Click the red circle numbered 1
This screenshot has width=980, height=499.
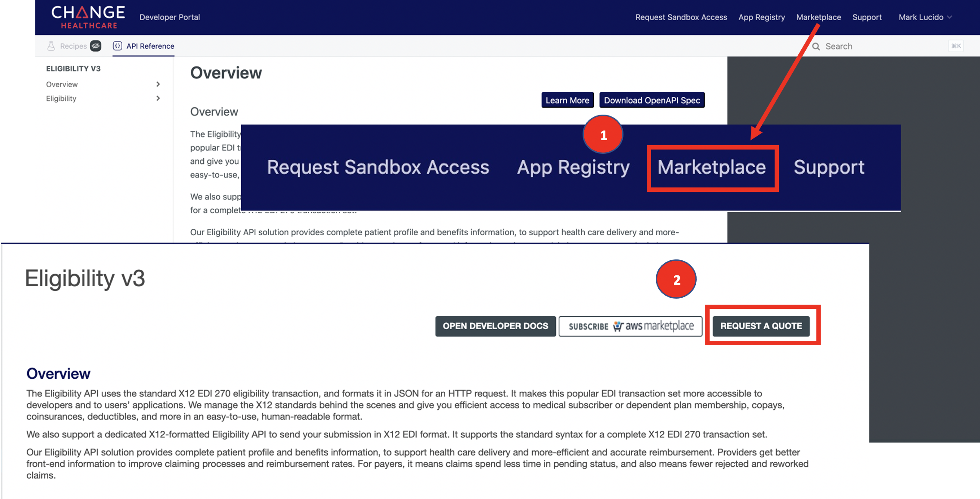[x=603, y=135]
